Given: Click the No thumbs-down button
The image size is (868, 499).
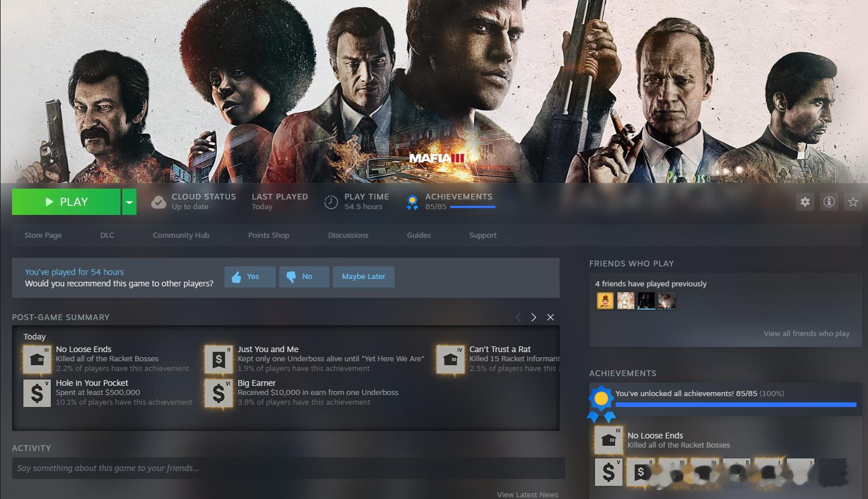Looking at the screenshot, I should click(x=304, y=277).
